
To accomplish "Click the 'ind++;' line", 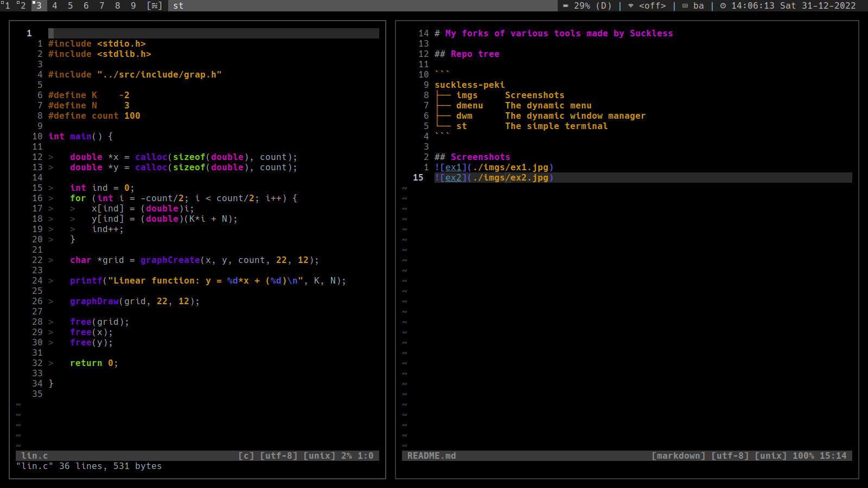I will tap(108, 229).
